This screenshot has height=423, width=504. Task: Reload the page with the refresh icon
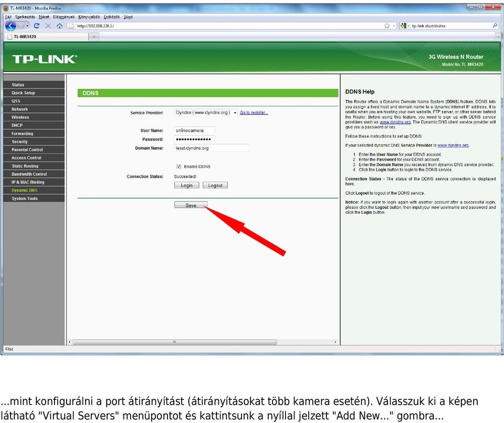(x=37, y=26)
